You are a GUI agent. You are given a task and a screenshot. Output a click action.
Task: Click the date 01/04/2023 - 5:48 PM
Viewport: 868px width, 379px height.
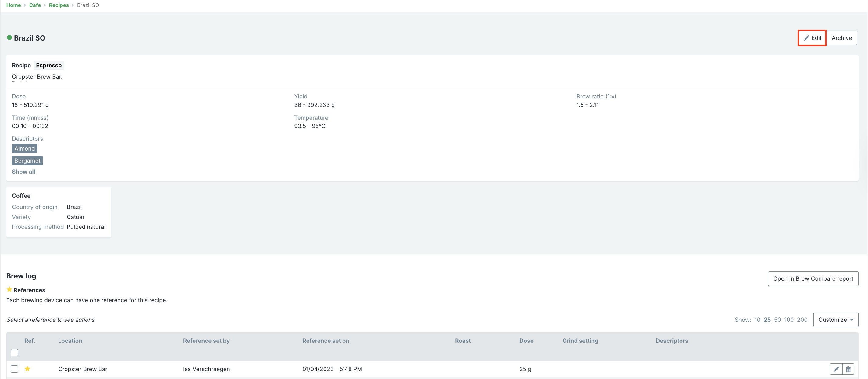click(332, 369)
